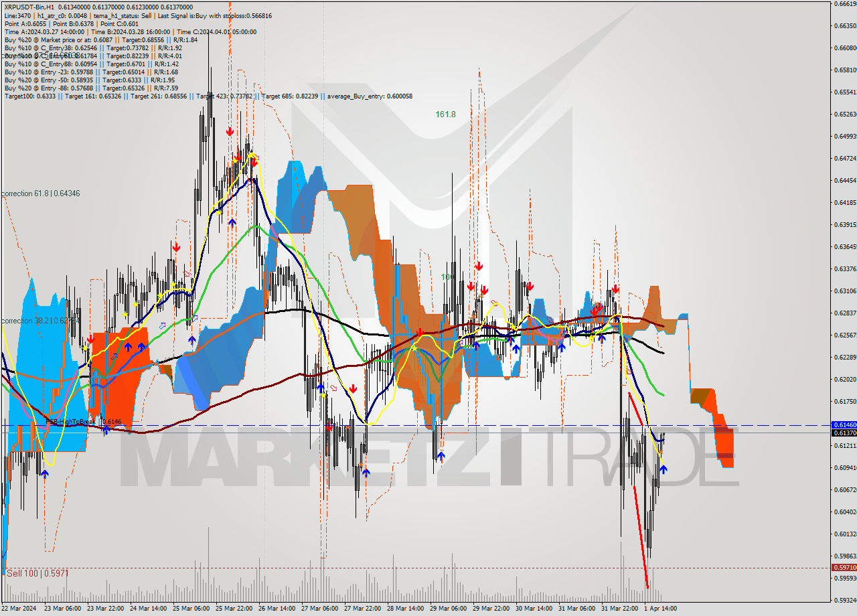Screen dimensions: 857x616
Task: Click the '23 Mar 22:00' time axis label
Action: (x=104, y=609)
